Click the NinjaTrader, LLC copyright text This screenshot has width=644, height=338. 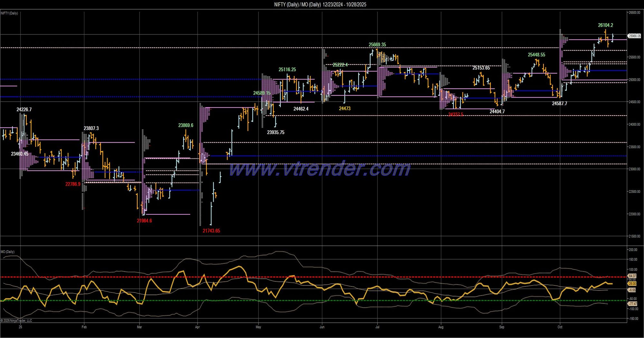click(16, 321)
